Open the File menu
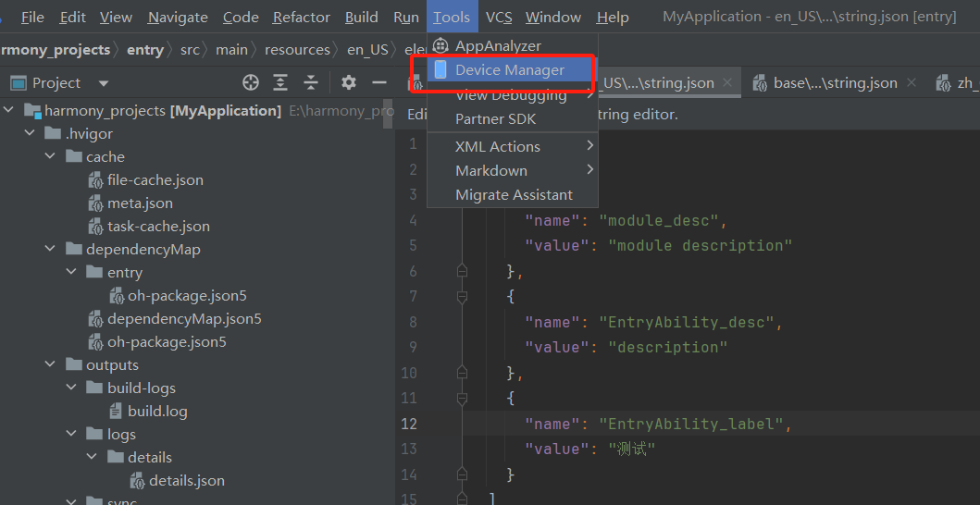The width and height of the screenshot is (980, 505). (x=32, y=17)
